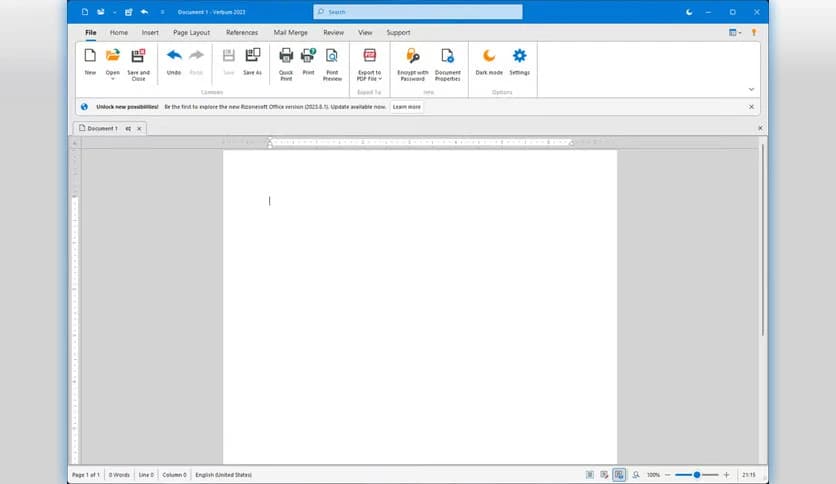Click the vertical scrollbar
The width and height of the screenshot is (836, 484).
(x=763, y=240)
